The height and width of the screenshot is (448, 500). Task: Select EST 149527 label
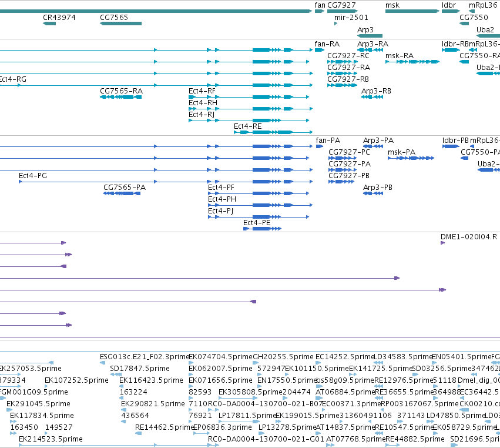click(x=59, y=427)
